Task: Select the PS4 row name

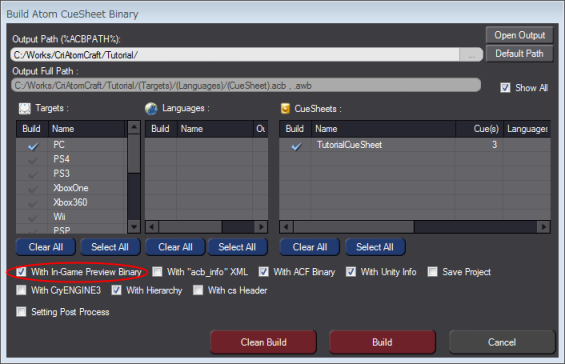Action: click(61, 159)
